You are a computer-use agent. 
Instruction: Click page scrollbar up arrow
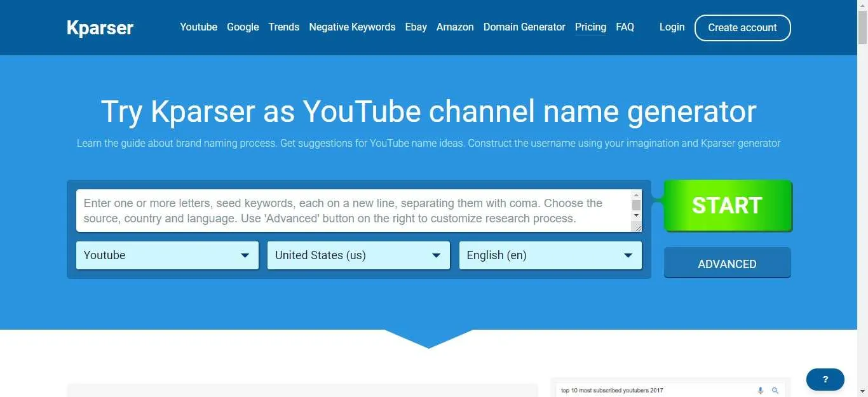tap(862, 5)
